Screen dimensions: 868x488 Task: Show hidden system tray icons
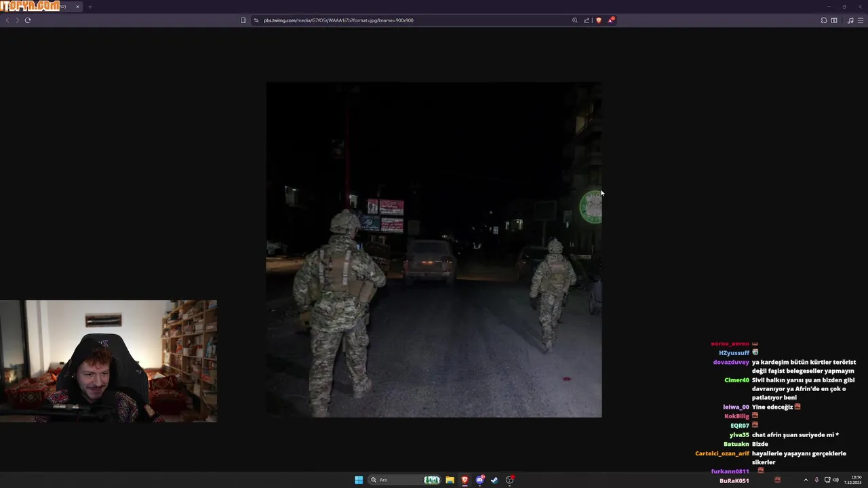[x=806, y=480]
